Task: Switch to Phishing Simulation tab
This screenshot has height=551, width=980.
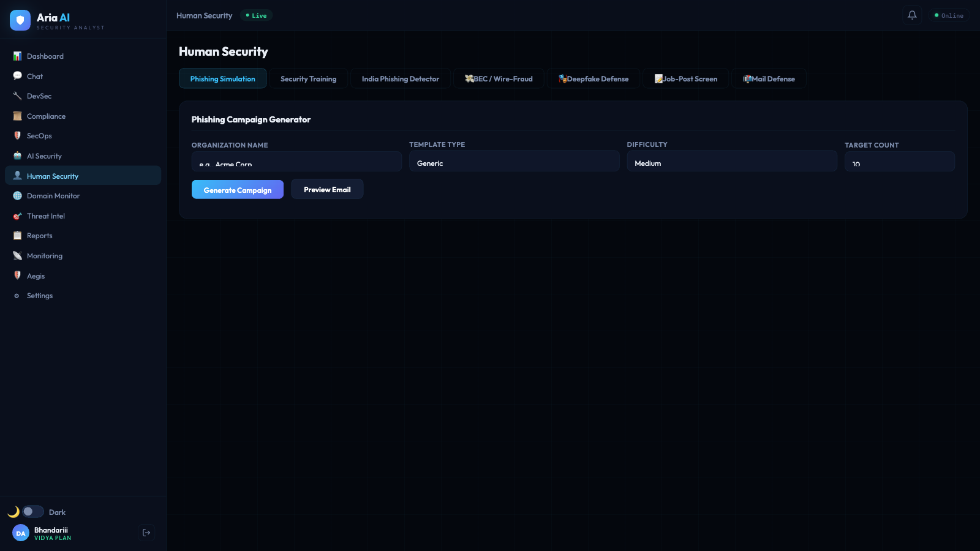Action: 222,79
